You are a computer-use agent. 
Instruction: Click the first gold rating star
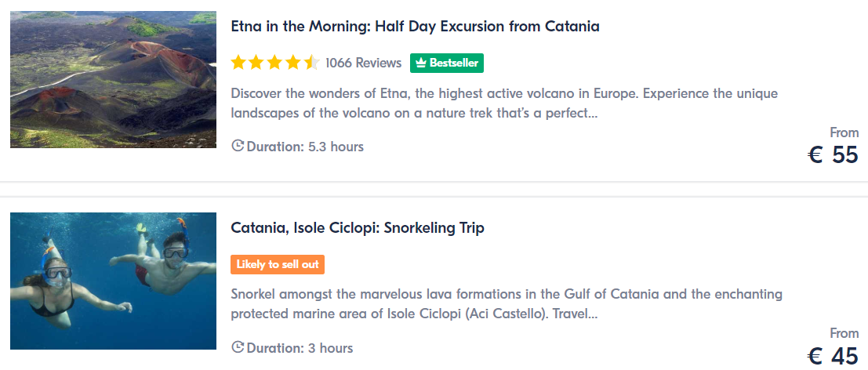click(x=238, y=63)
